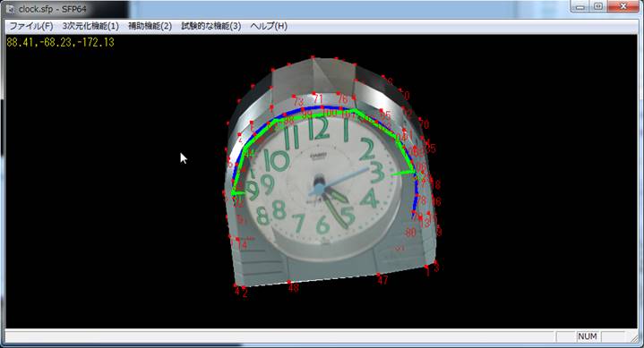The width and height of the screenshot is (644, 348).
Task: Open the ヘルプ(H) menu
Action: click(269, 26)
